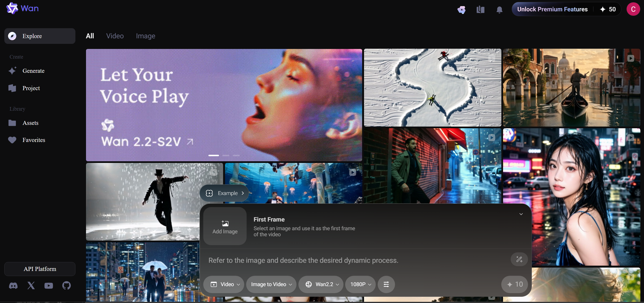Image resolution: width=644 pixels, height=303 pixels.
Task: Select the second banner carousel indicator
Action: click(x=226, y=155)
